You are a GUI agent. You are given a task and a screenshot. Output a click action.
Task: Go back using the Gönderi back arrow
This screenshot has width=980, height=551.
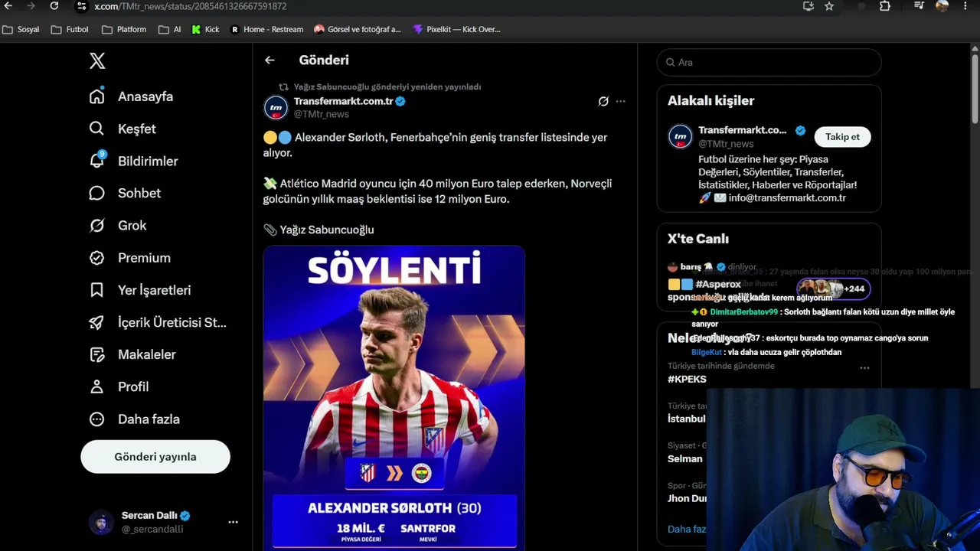269,60
